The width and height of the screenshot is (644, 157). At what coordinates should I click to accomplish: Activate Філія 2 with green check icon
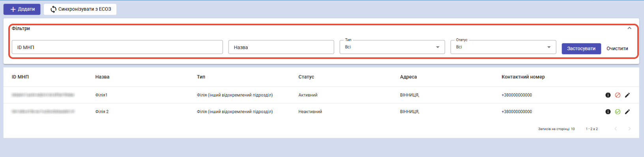(618, 112)
